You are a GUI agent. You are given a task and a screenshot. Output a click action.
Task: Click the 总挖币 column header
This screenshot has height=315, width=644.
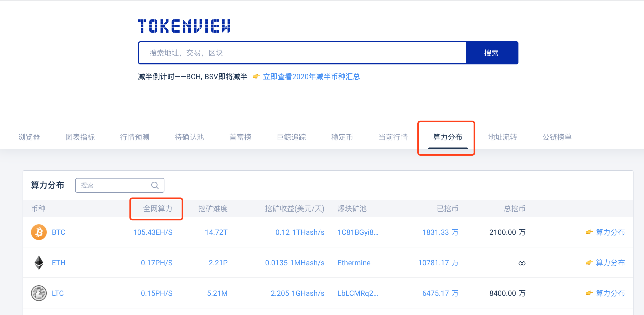tap(515, 209)
